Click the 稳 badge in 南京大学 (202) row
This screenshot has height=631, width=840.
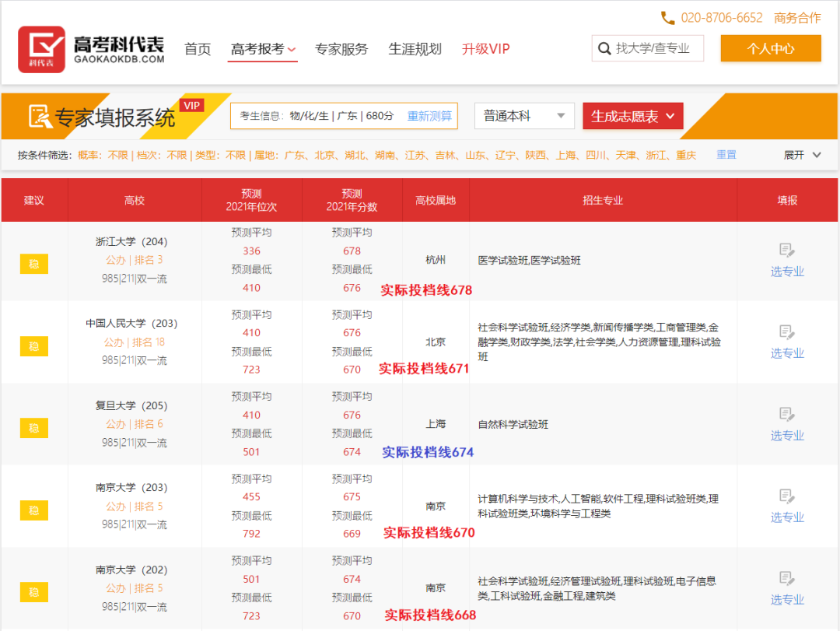[x=33, y=592]
